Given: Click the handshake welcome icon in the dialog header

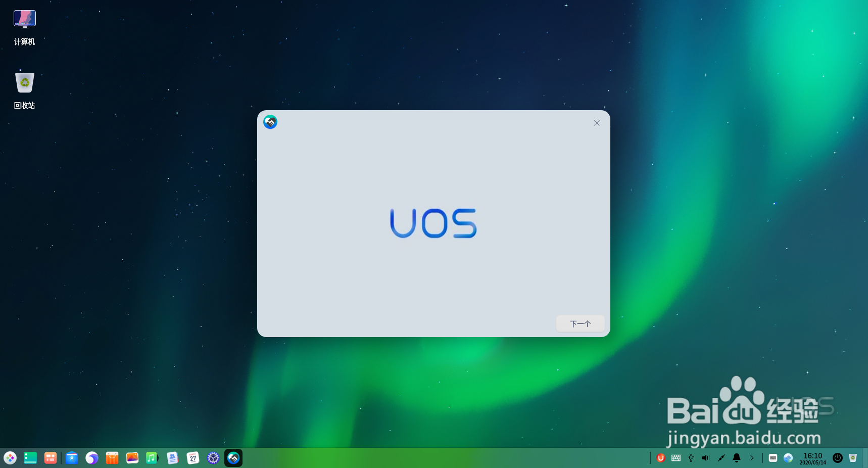Looking at the screenshot, I should pyautogui.click(x=270, y=122).
